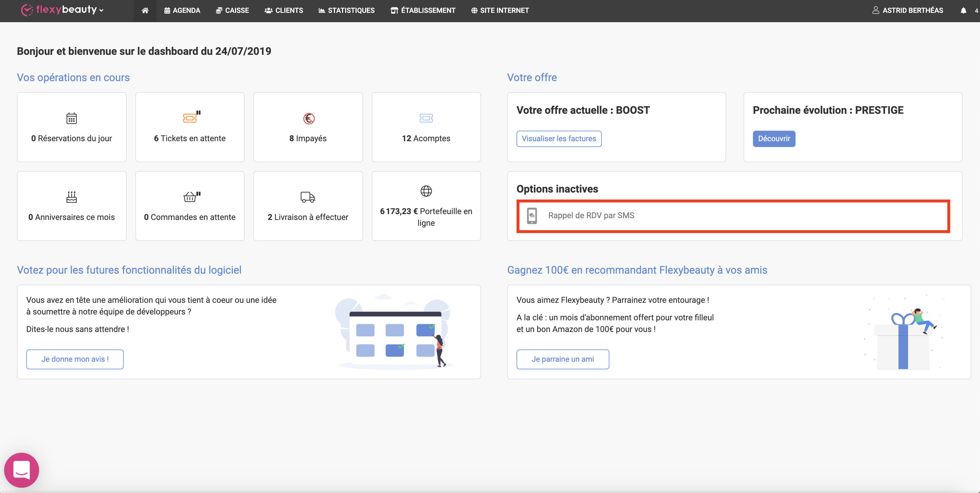Open 6 173,23 € Portefeuille en ligne label

426,217
